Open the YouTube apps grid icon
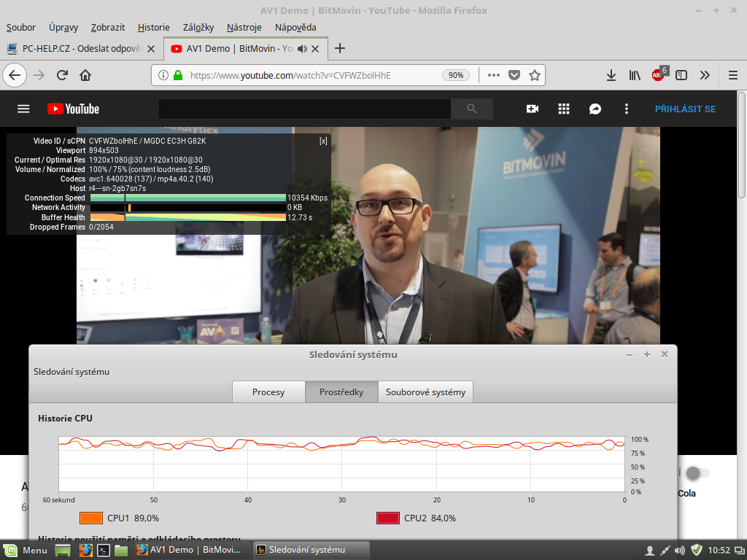This screenshot has width=747, height=560. pos(563,109)
